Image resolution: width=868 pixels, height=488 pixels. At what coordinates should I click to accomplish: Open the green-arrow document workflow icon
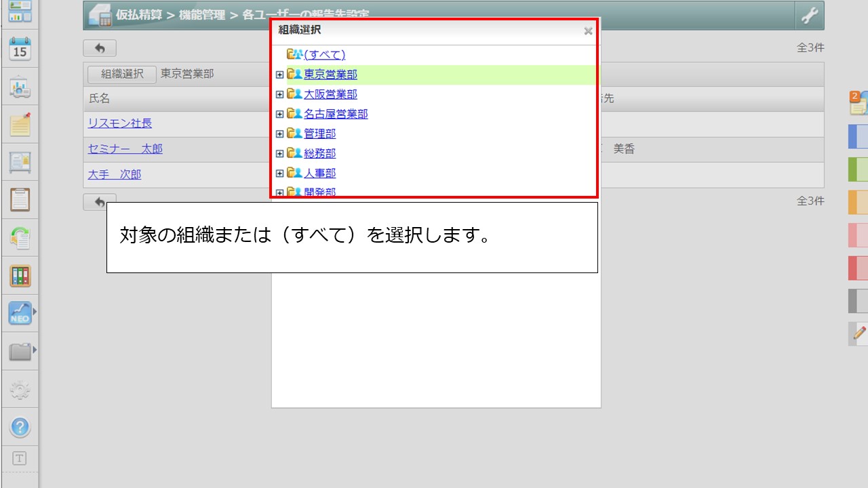point(20,238)
